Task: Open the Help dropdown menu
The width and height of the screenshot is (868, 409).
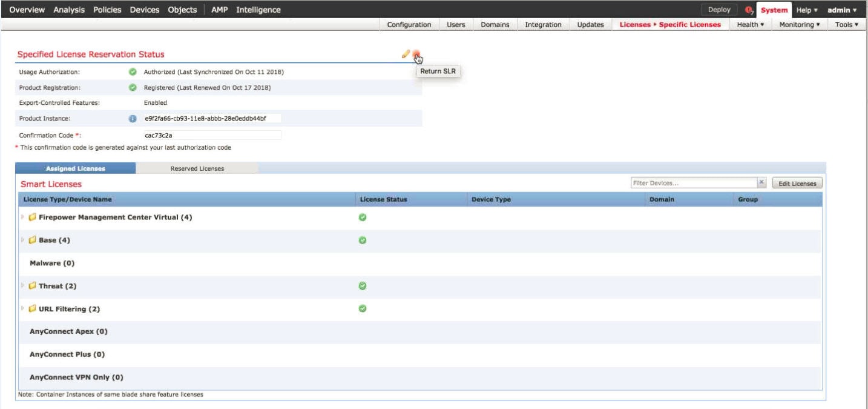Action: coord(807,10)
